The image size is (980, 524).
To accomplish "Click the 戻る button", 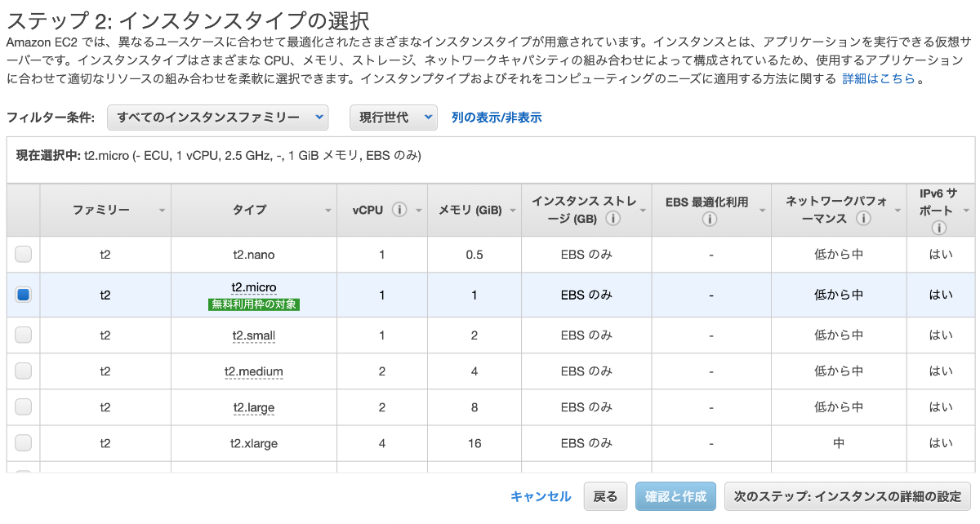I will pyautogui.click(x=605, y=496).
